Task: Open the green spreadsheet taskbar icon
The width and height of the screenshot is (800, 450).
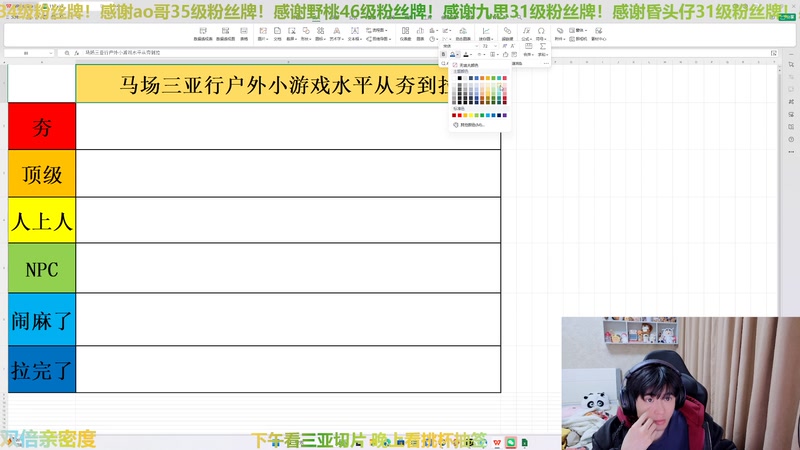Action: [524, 442]
